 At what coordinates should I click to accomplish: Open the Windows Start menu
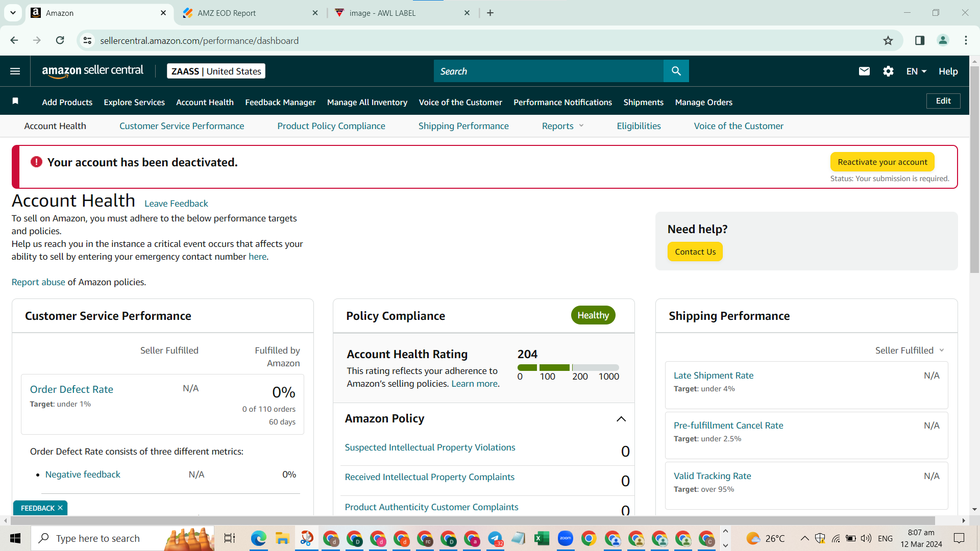click(15, 538)
